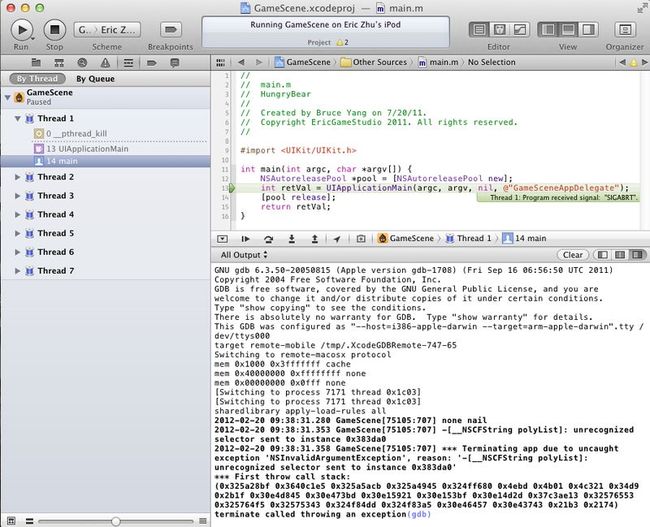The width and height of the screenshot is (650, 527).
Task: Show variables view only
Action: [602, 255]
